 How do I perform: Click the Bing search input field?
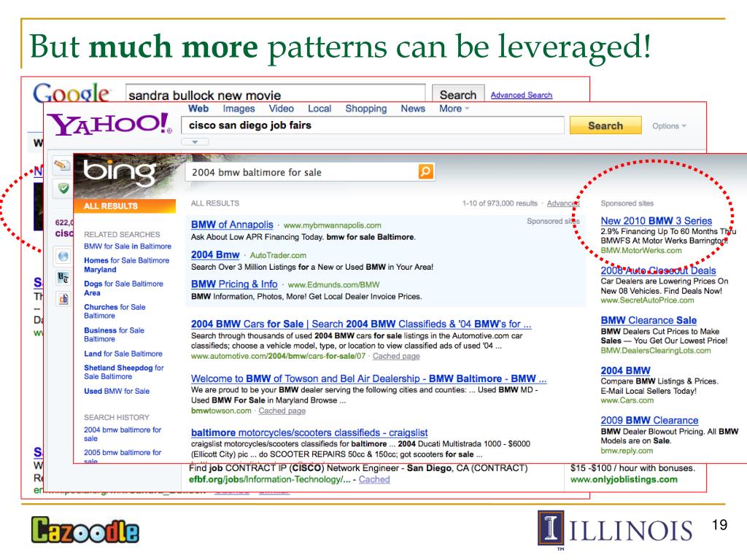click(x=302, y=172)
